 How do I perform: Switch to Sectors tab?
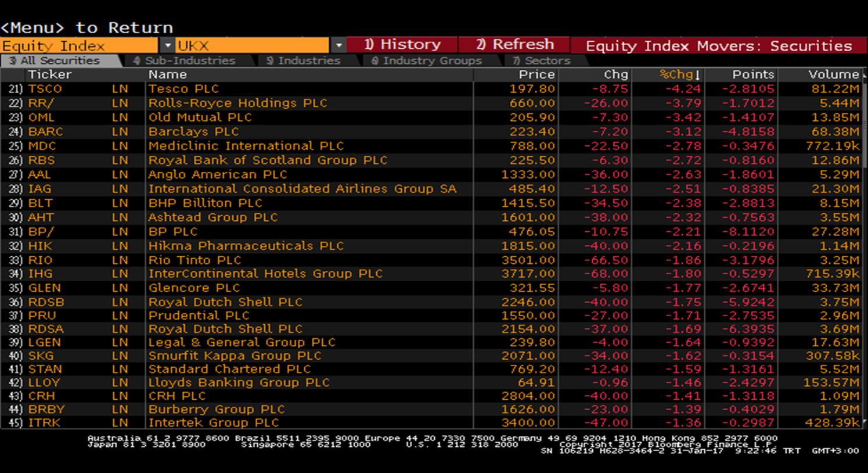(542, 60)
